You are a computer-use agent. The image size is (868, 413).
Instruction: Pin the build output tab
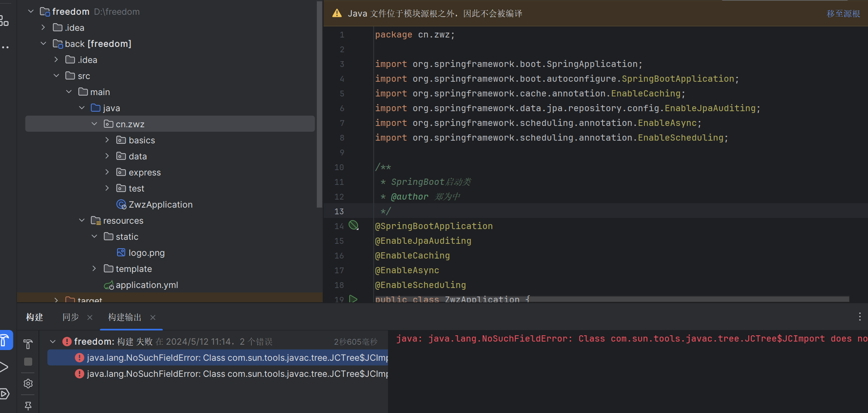pyautogui.click(x=28, y=405)
